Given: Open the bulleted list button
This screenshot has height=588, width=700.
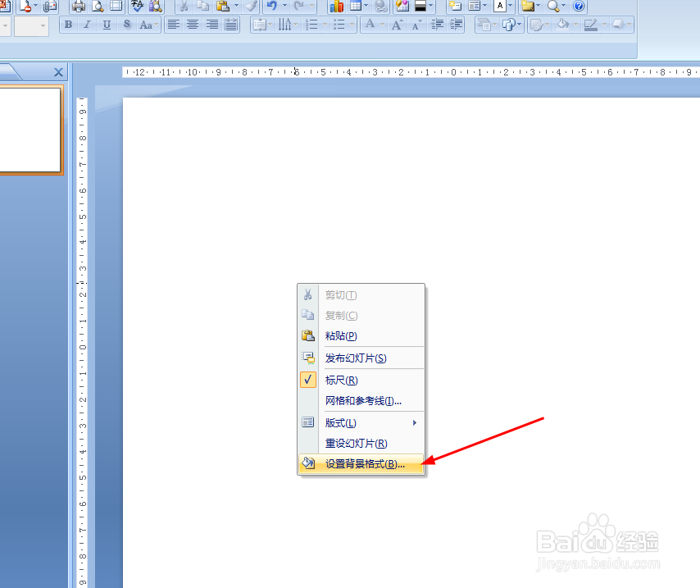Looking at the screenshot, I should coord(339,25).
